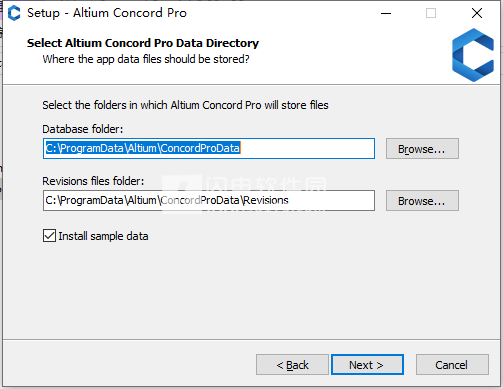The height and width of the screenshot is (389, 503).
Task: Click inside the Revisions files folder field
Action: 209,200
